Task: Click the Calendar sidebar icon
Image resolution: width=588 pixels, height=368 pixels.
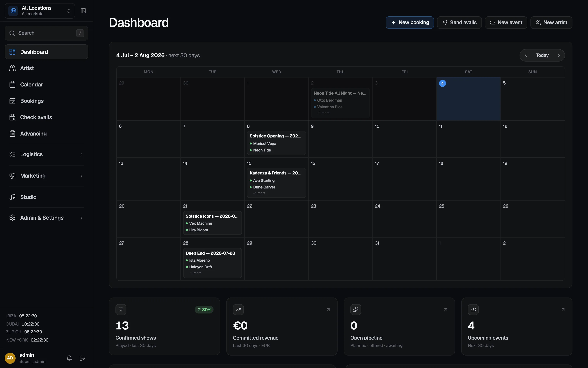Action: tap(12, 85)
